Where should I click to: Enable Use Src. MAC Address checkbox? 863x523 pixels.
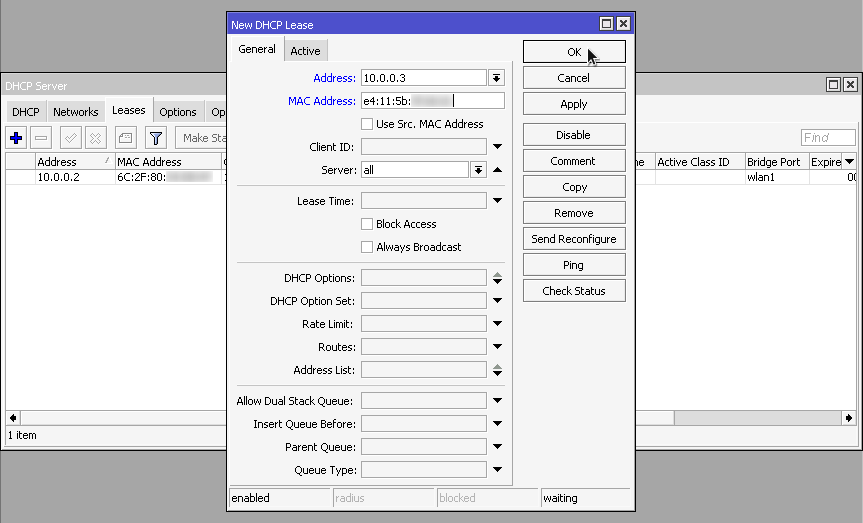click(x=367, y=124)
